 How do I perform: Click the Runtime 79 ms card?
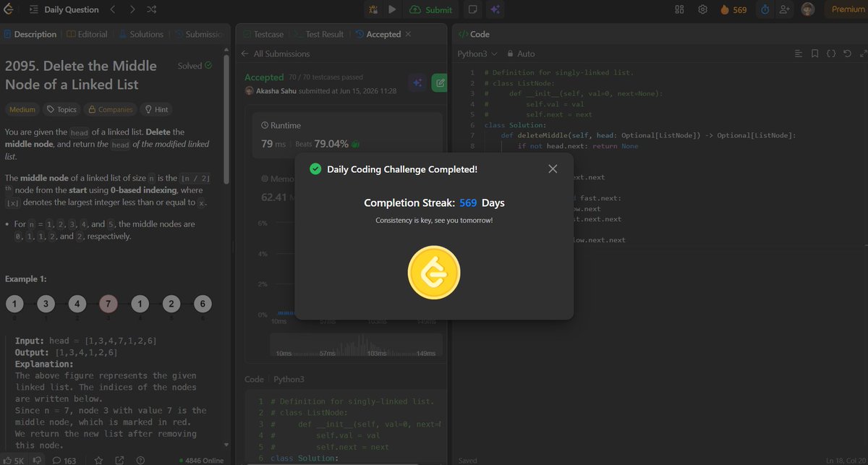[346, 135]
